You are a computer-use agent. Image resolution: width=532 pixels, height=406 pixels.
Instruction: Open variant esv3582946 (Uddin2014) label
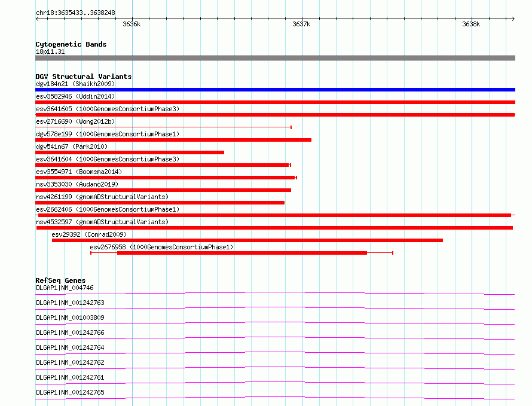(75, 96)
